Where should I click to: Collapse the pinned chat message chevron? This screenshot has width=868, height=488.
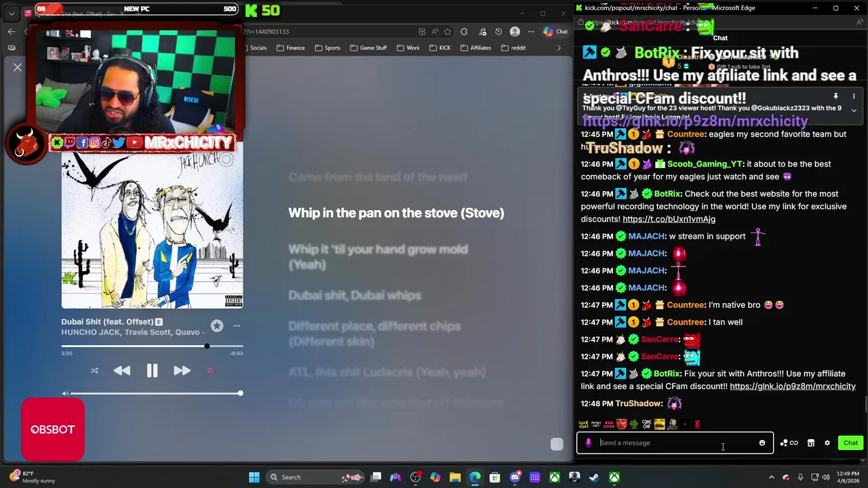coord(854,110)
